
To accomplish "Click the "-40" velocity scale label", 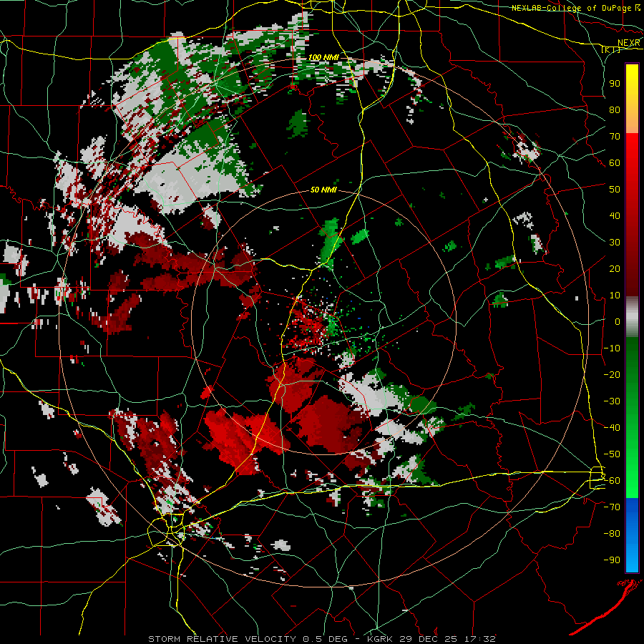I will tap(612, 428).
